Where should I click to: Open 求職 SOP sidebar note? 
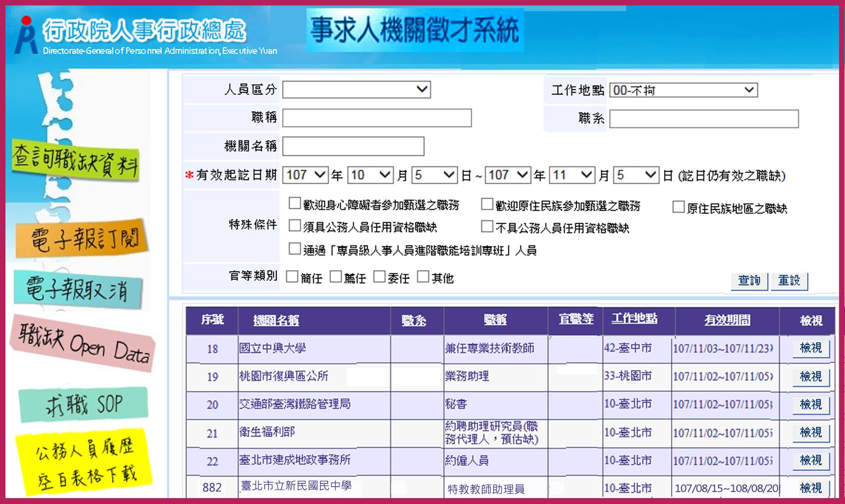click(x=83, y=404)
